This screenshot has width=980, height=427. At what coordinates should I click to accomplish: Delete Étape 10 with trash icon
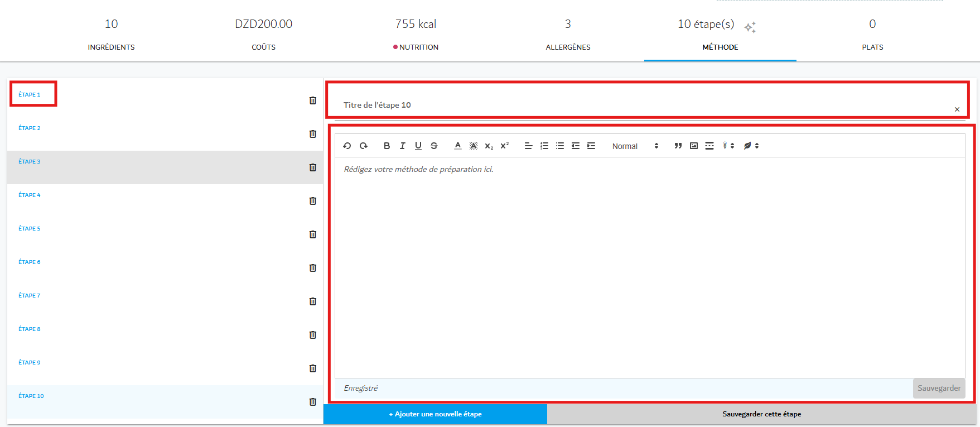[x=313, y=402]
